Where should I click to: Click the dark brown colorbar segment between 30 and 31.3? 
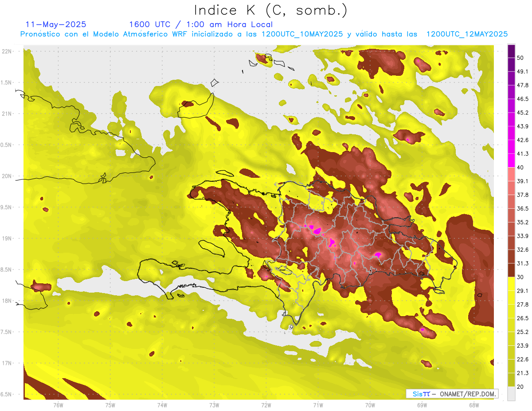tap(511, 270)
